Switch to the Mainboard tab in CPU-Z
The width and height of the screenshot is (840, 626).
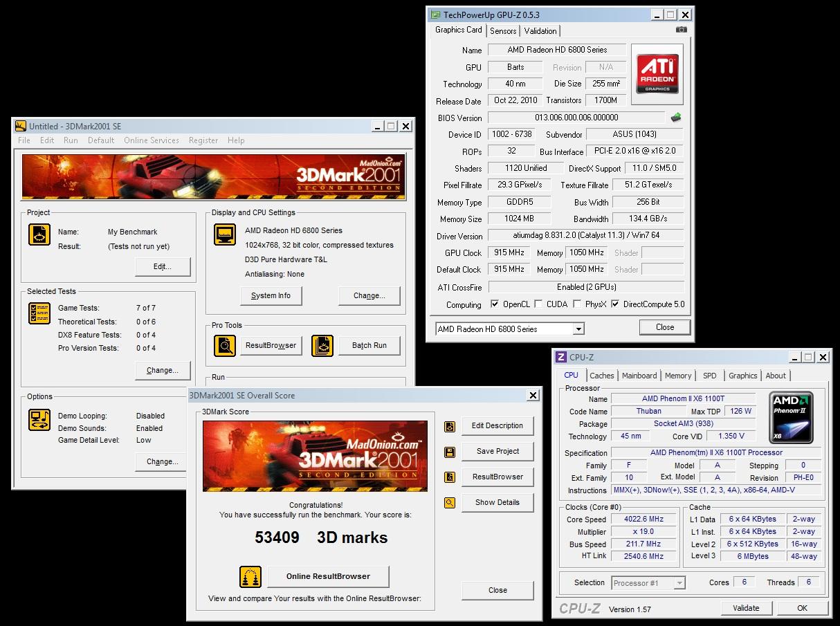click(639, 376)
